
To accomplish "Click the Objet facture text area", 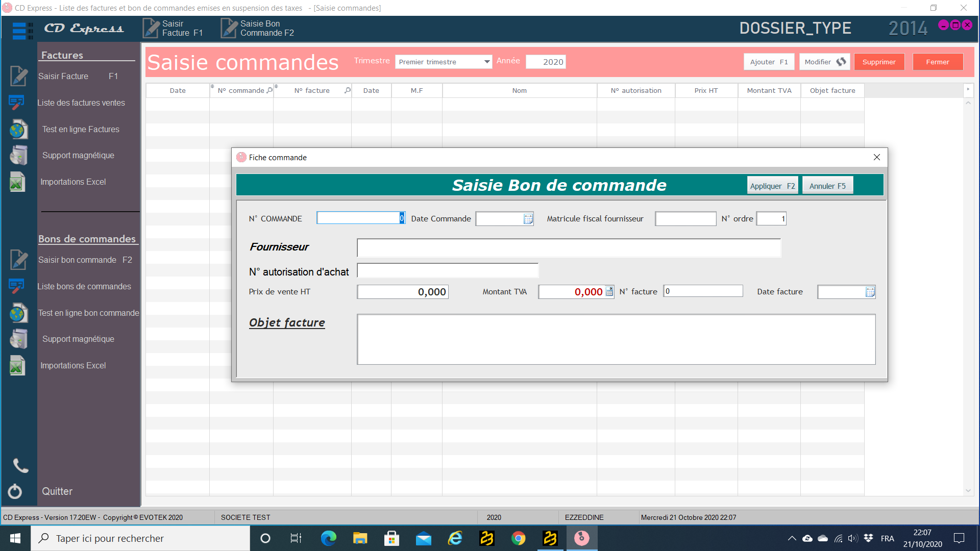I will point(616,339).
